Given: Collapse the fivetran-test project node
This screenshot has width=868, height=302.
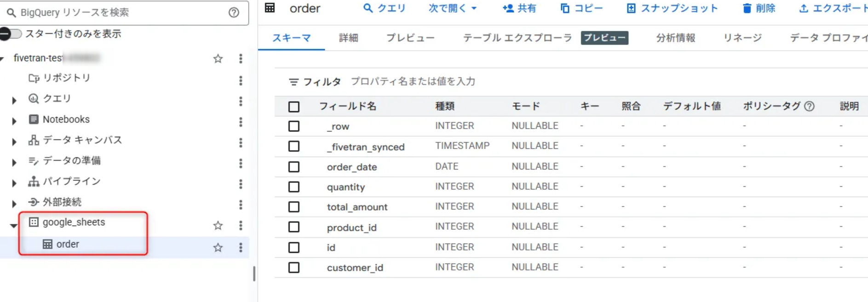Looking at the screenshot, I should pos(2,58).
